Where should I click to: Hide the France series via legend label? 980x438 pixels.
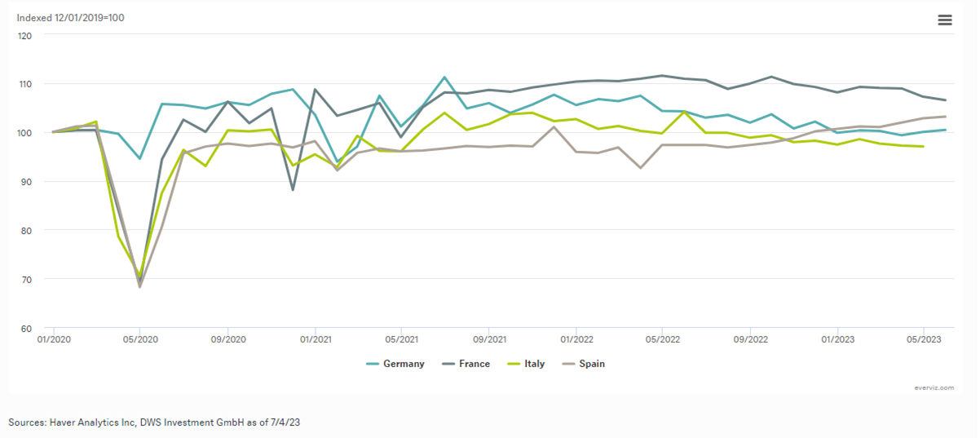pos(475,364)
